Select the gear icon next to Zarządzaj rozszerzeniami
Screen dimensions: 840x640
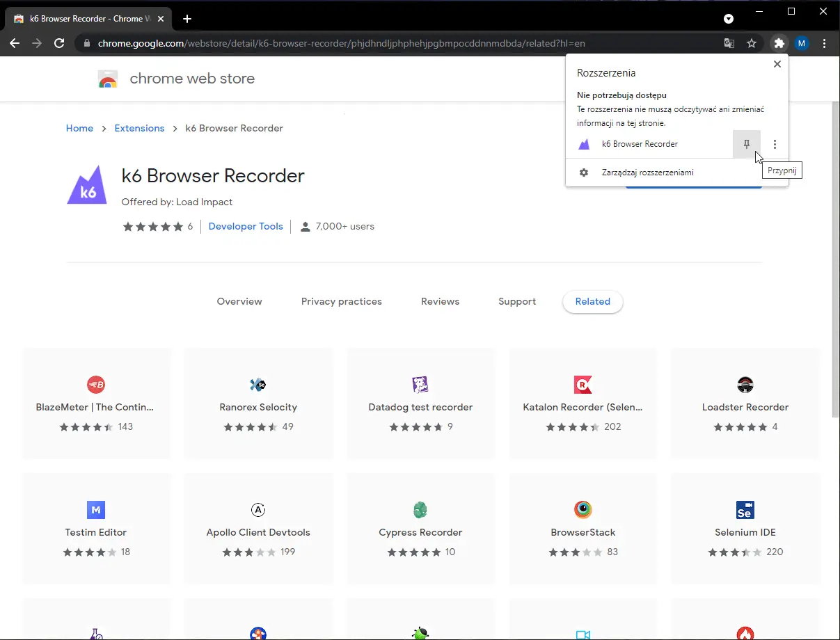click(584, 172)
